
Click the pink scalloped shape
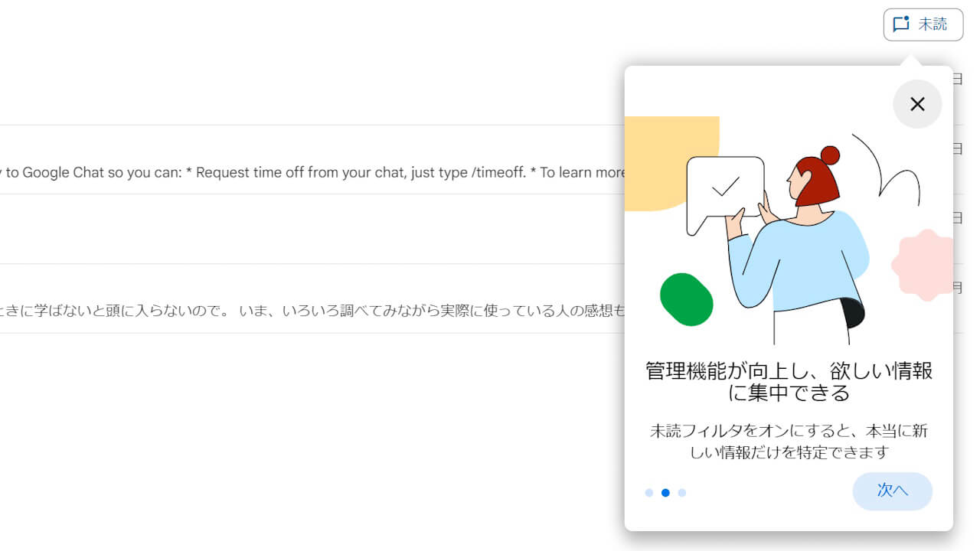click(923, 265)
